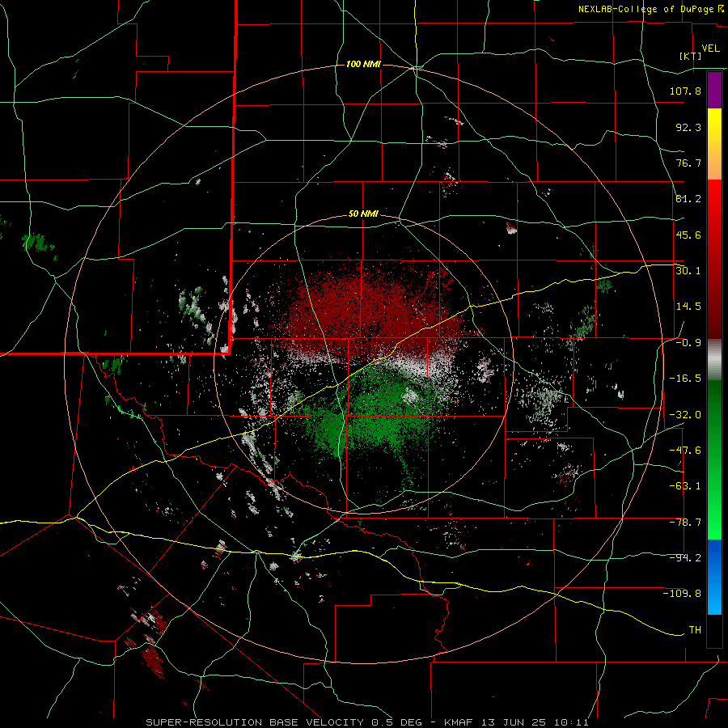Select the -109.8 legend value

click(682, 594)
